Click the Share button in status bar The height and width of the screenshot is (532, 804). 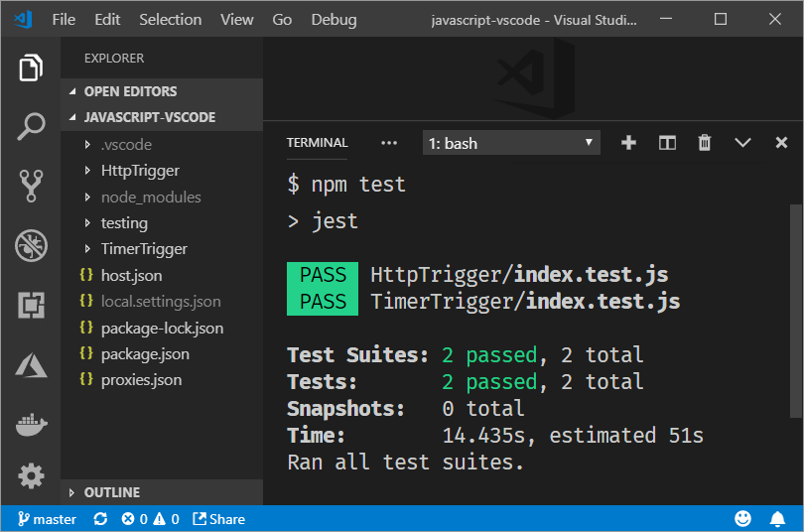218,519
